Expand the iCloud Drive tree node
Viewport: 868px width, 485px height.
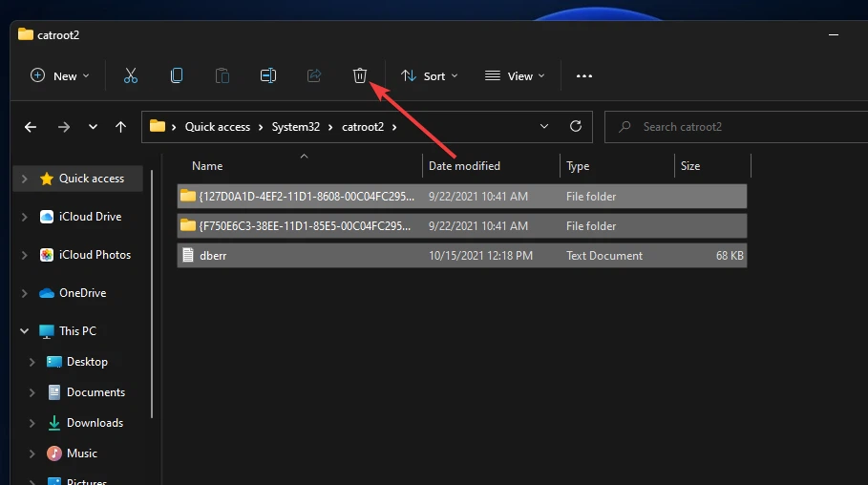(24, 217)
